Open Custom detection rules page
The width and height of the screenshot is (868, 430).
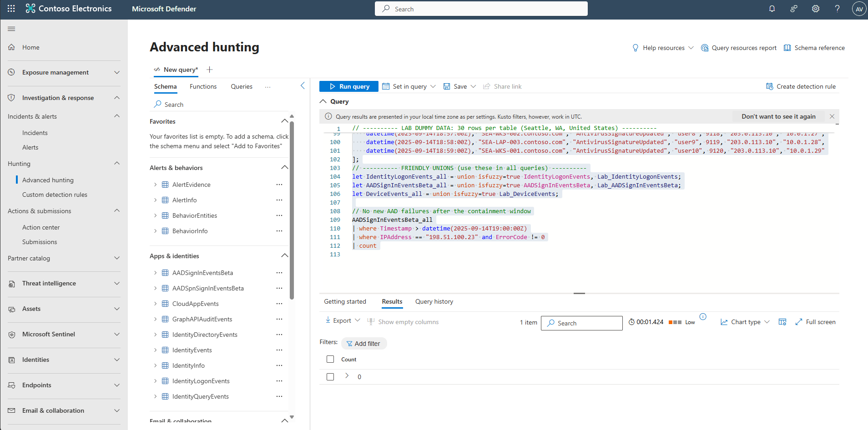click(55, 195)
